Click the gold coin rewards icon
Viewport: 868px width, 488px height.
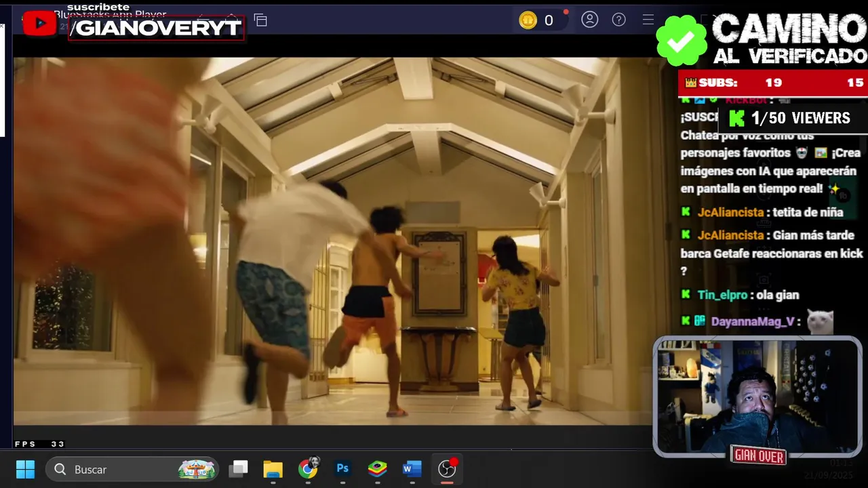[x=528, y=20]
